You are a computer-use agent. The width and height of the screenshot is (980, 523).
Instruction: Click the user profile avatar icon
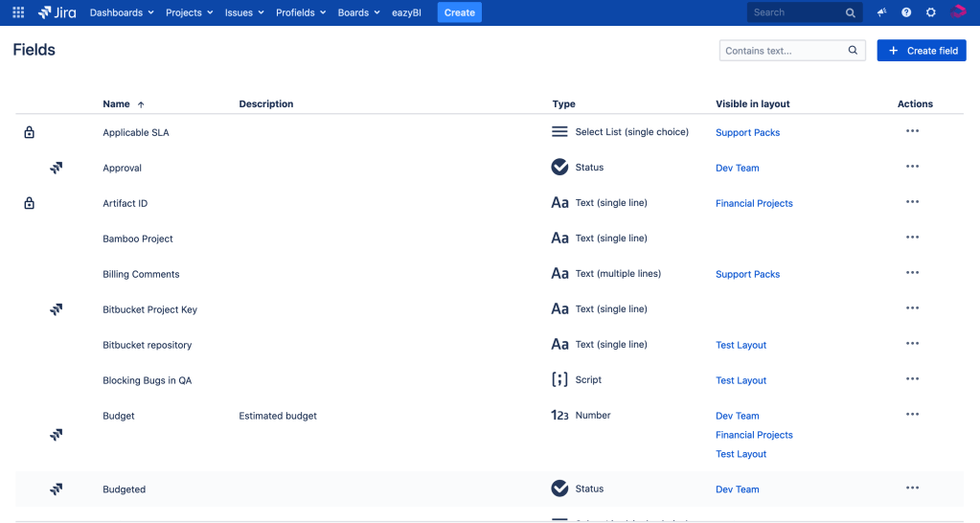957,12
